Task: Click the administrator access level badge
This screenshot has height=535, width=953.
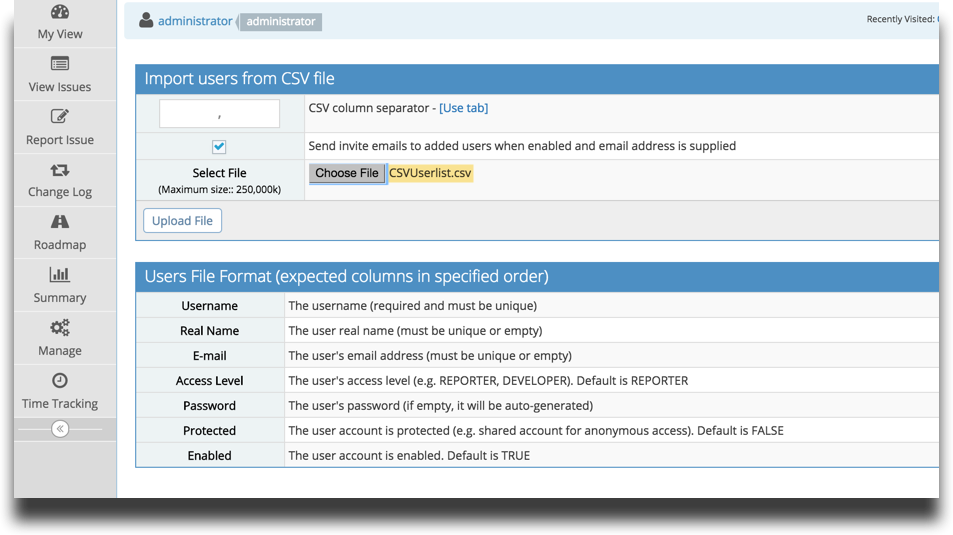Action: 281,21
